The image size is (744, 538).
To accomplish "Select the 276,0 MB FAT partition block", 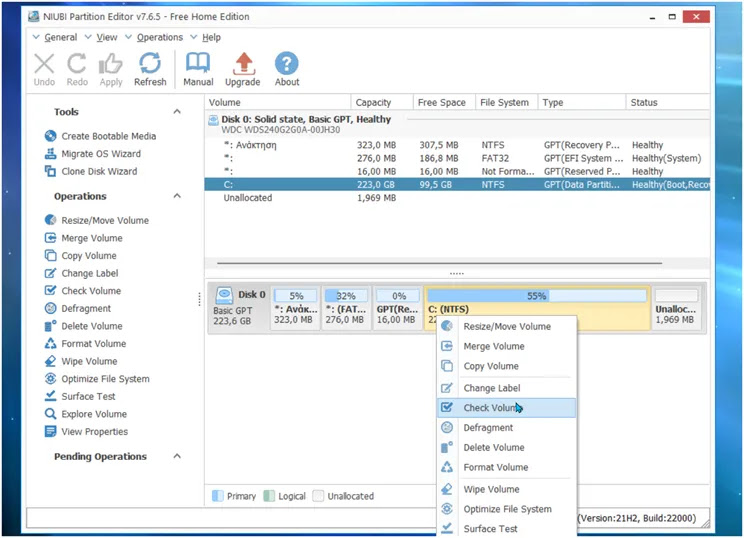I will coord(346,306).
